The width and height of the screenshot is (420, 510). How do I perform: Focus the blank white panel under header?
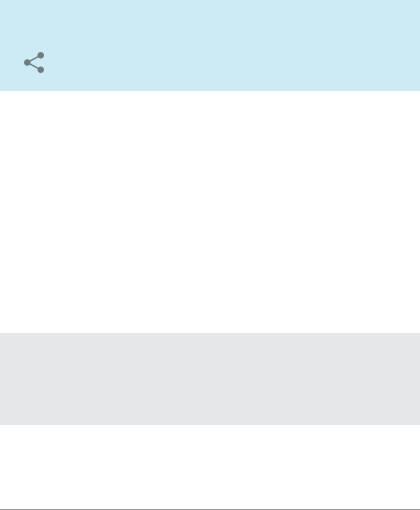pyautogui.click(x=210, y=212)
